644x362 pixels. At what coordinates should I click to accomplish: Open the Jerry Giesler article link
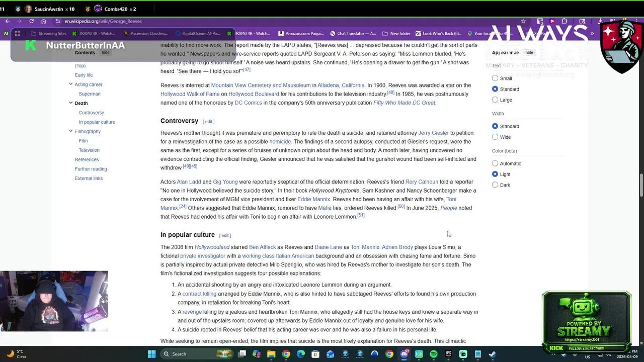coord(433,133)
